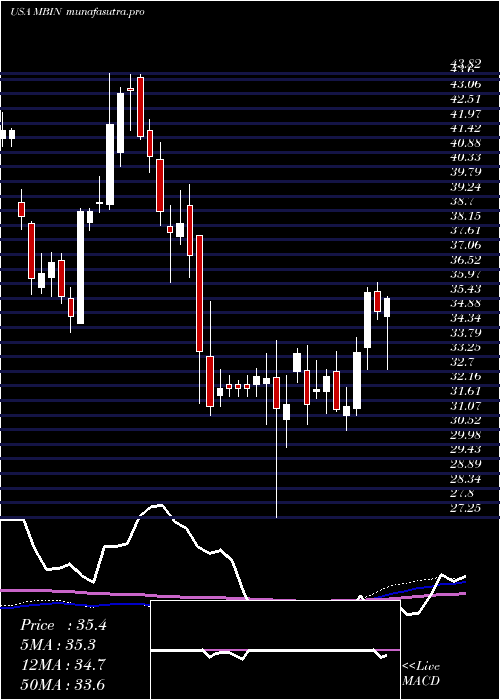This screenshot has width=500, height=700.
Task: Click the 32.7 axis value
Action: point(462,362)
